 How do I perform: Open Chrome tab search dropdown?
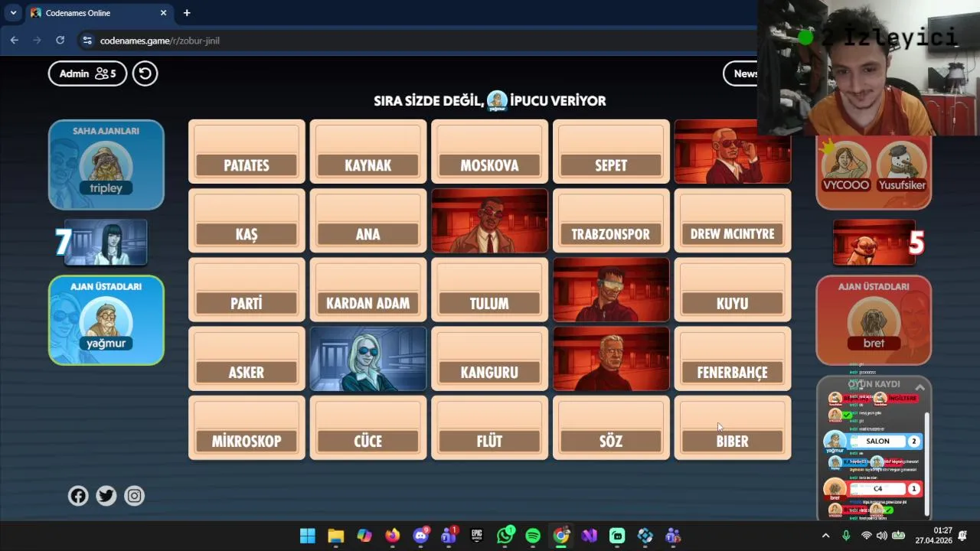pos(13,13)
